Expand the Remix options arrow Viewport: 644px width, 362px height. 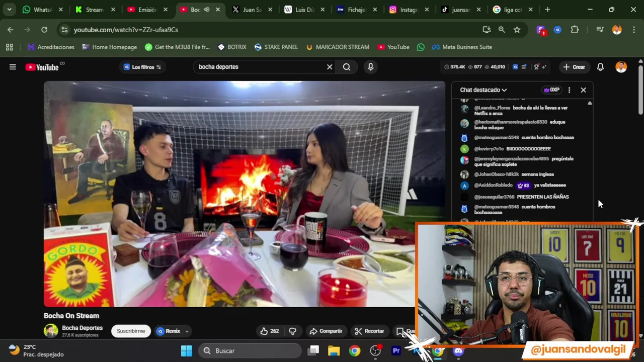(187, 331)
